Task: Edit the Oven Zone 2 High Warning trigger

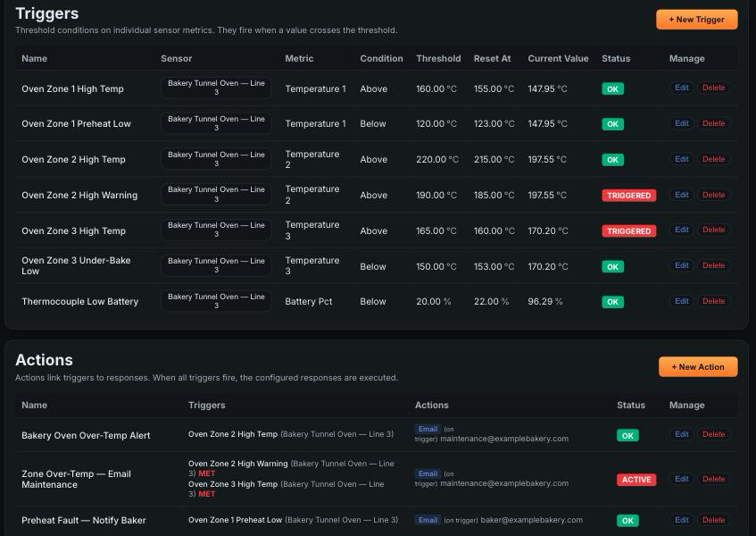Action: (x=681, y=195)
